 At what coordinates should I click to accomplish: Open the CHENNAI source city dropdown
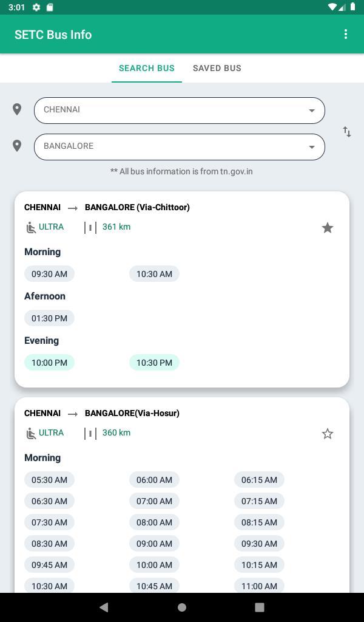pyautogui.click(x=180, y=110)
